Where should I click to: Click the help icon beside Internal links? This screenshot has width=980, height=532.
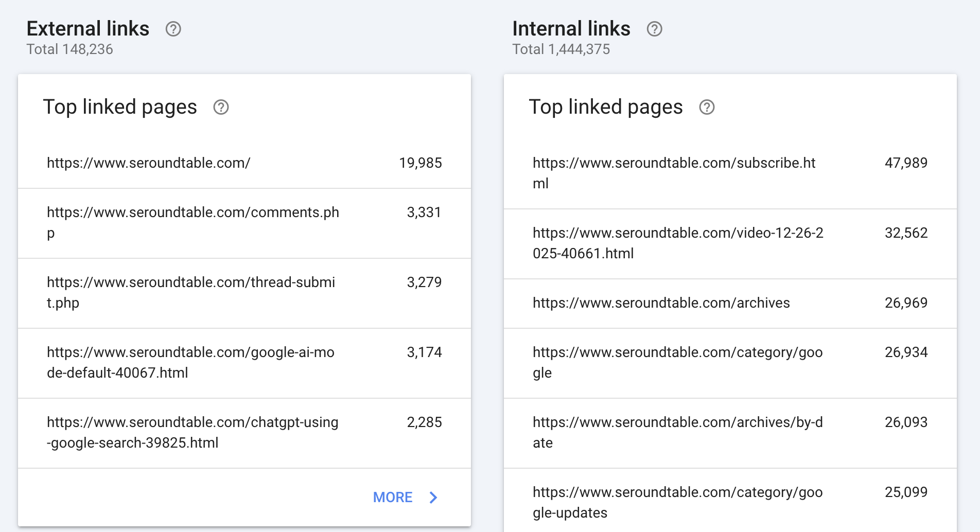click(x=654, y=29)
